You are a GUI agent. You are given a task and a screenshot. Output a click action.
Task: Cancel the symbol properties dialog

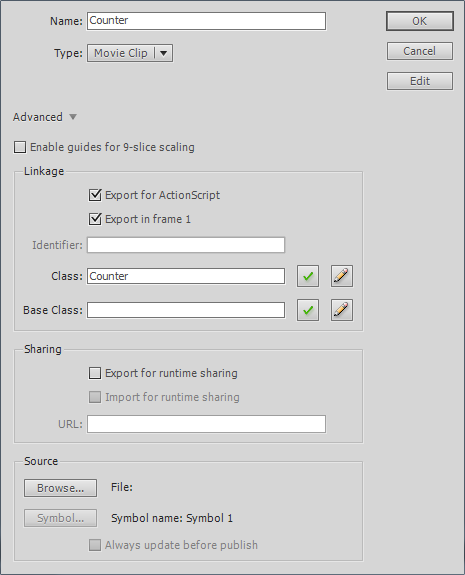pyautogui.click(x=420, y=51)
